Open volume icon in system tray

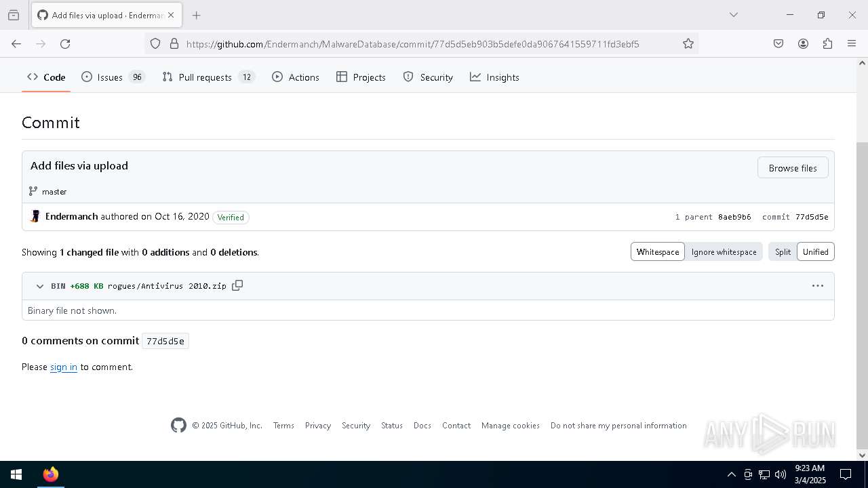[x=781, y=474]
